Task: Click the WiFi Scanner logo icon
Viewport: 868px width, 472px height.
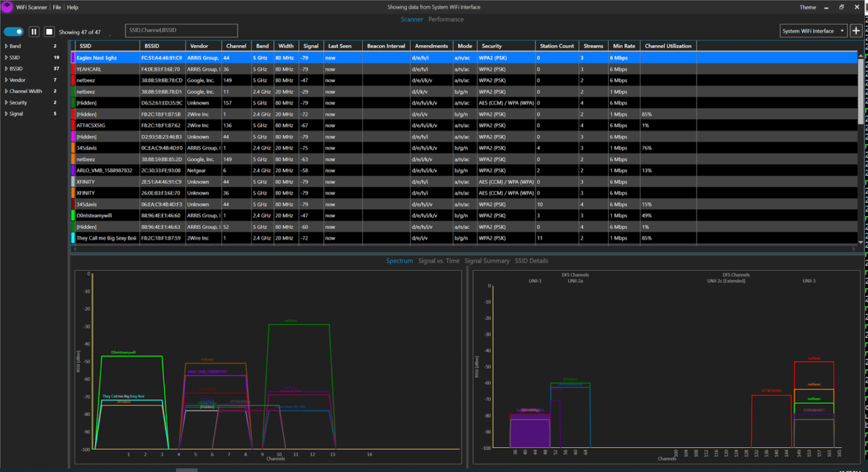Action: coord(6,7)
